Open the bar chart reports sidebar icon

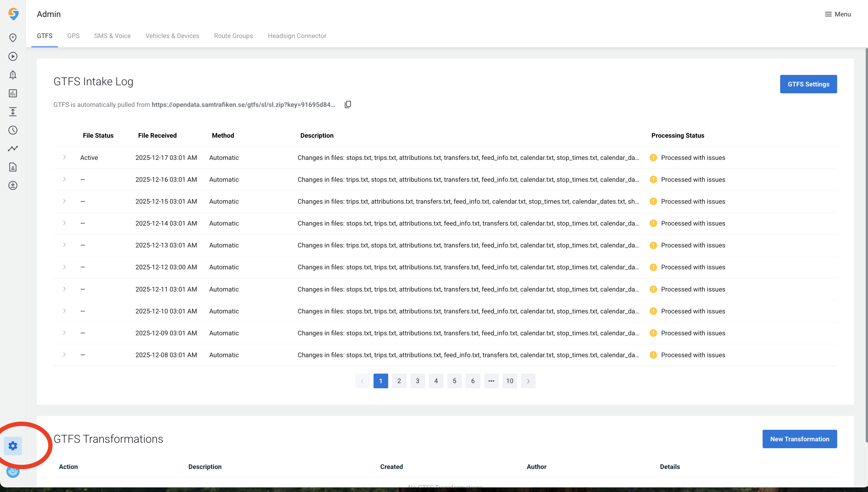(x=13, y=93)
